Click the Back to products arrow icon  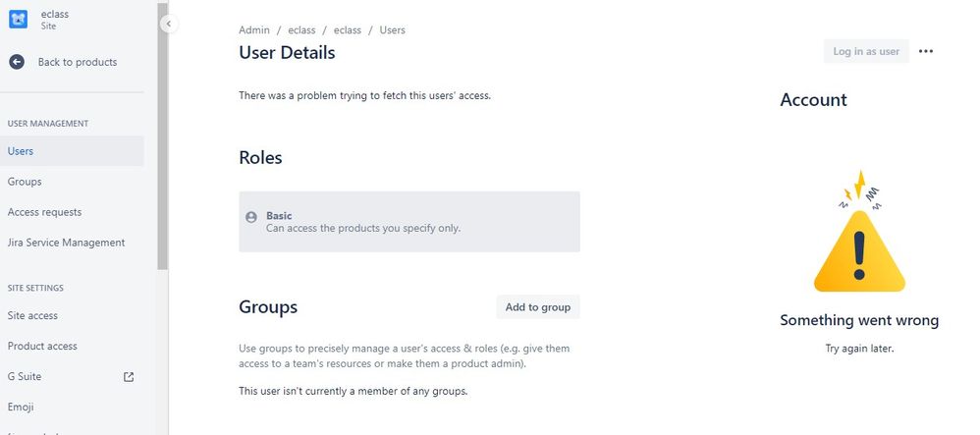pos(17,62)
